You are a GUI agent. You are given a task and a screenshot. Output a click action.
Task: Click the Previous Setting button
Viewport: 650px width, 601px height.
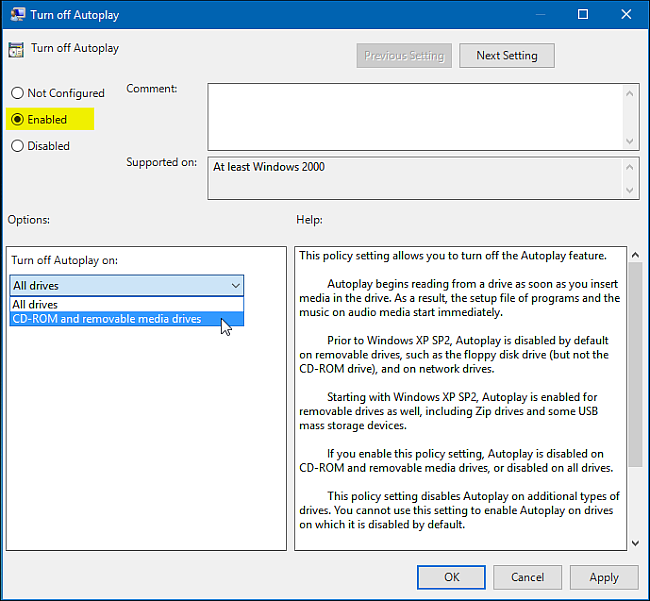404,56
